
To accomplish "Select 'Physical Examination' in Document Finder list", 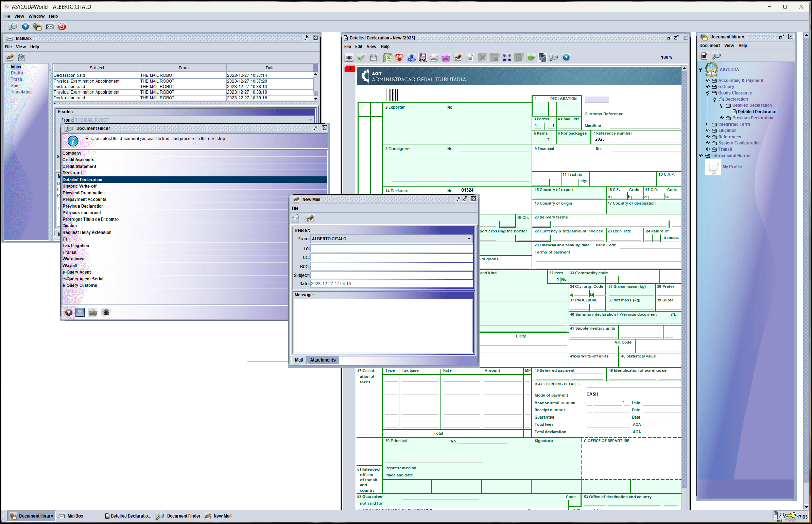I will 195,193.
